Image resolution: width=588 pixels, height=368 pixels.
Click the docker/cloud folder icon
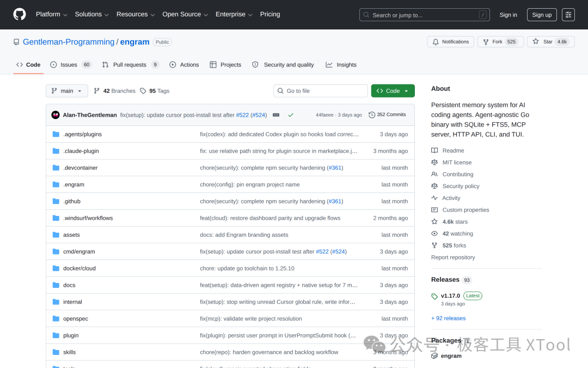[x=56, y=268]
